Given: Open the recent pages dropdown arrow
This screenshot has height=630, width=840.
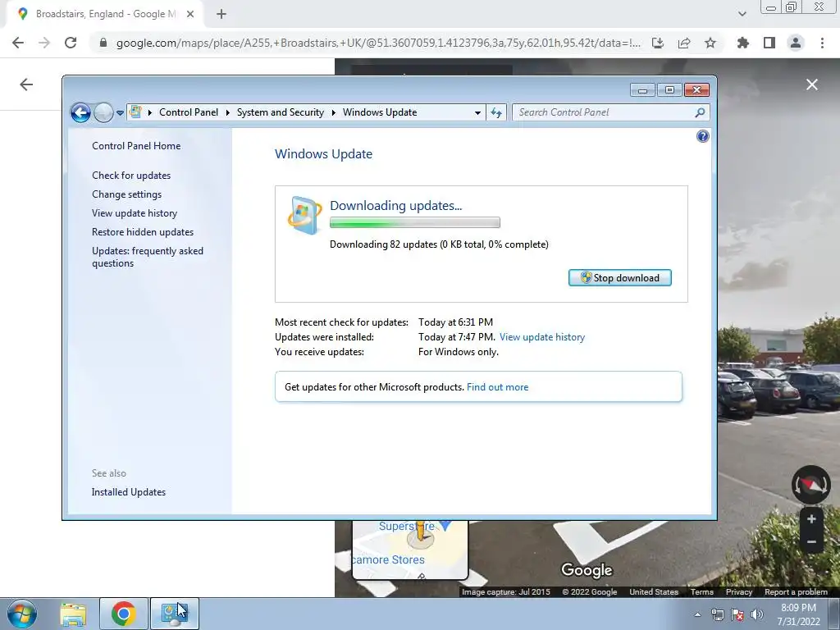Looking at the screenshot, I should coord(120,112).
